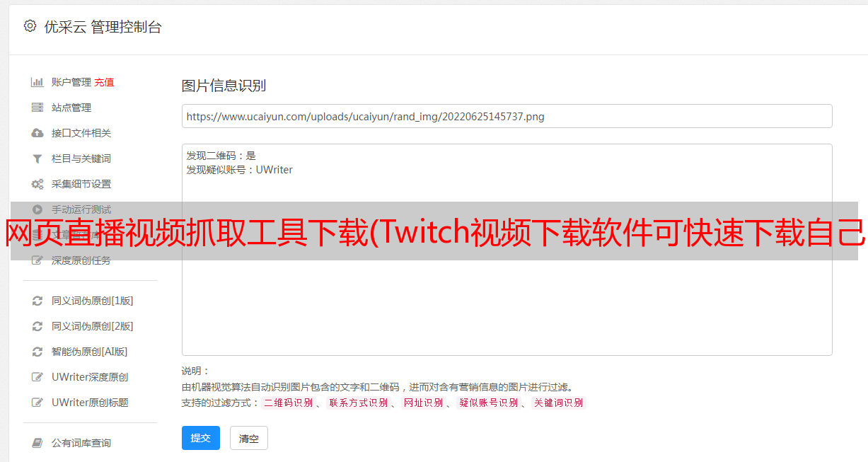Click the gear icon beside 优采云 管理控制台
Image resolution: width=868 pixels, height=462 pixels.
pos(30,26)
